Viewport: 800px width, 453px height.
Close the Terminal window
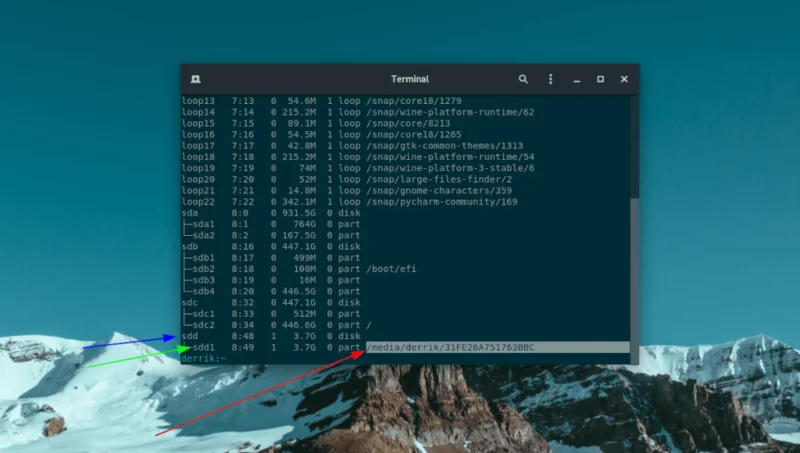tap(624, 79)
